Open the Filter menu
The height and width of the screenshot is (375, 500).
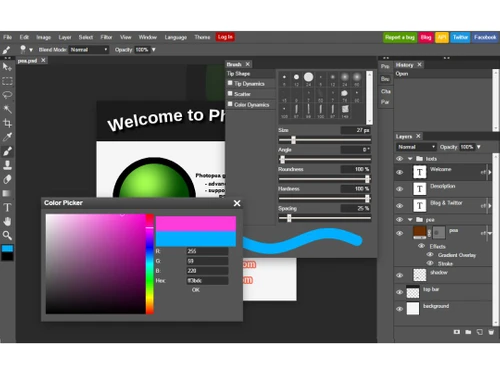[x=106, y=37]
